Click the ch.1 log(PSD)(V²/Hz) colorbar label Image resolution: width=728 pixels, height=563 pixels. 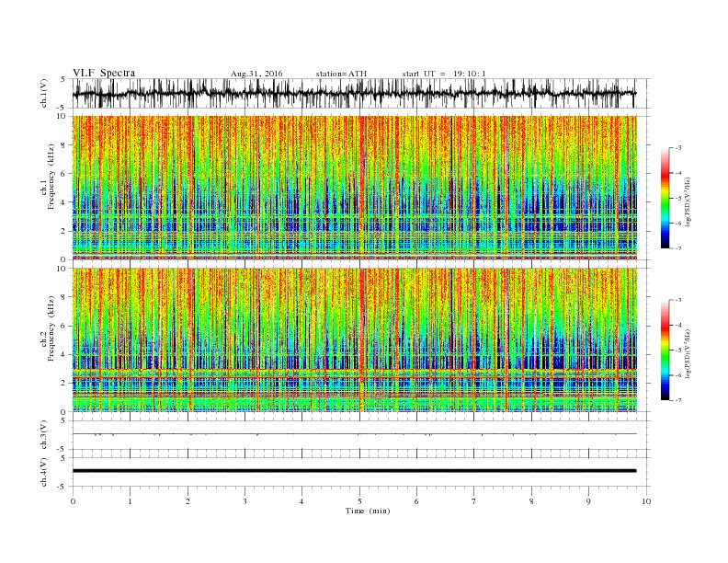point(689,202)
